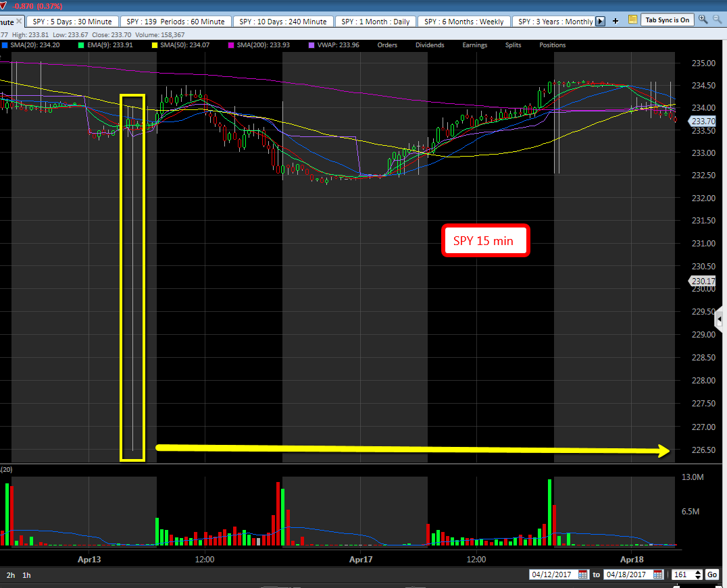Screen dimensions: 727x588
Task: Open the yellow notes icon
Action: [x=632, y=20]
